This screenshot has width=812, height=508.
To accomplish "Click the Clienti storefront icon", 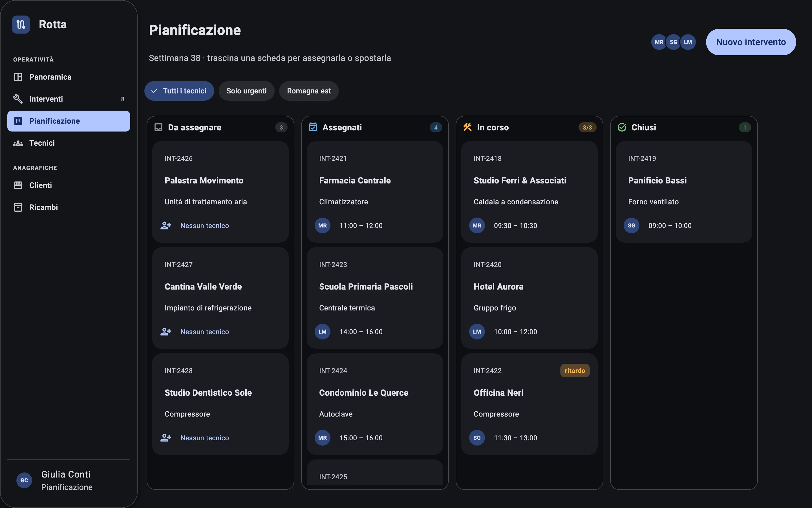I will (x=18, y=185).
